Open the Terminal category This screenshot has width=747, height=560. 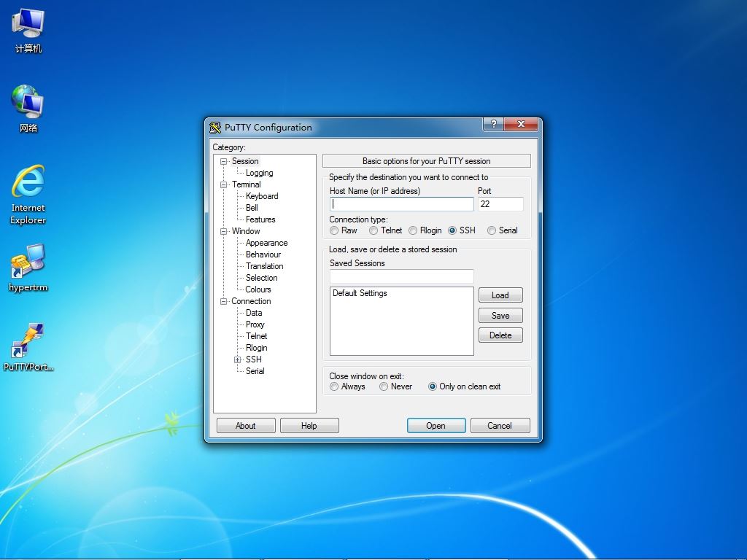pyautogui.click(x=246, y=184)
